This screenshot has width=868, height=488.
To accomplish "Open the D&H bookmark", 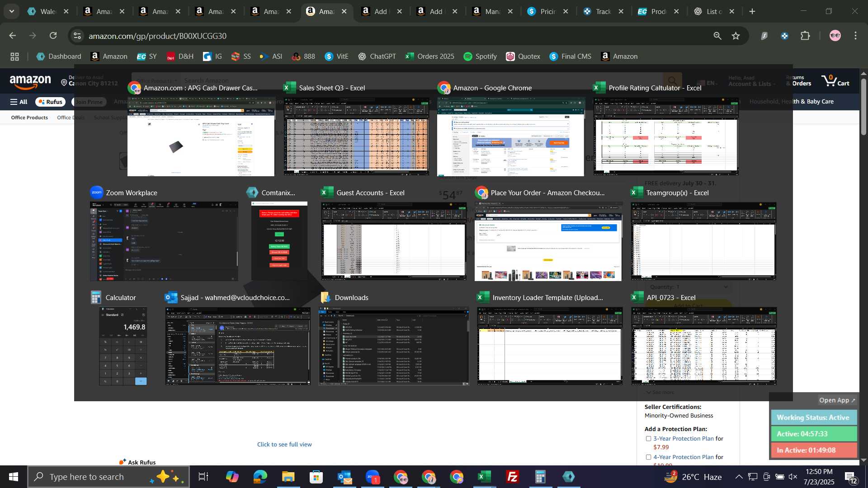I will (x=180, y=56).
